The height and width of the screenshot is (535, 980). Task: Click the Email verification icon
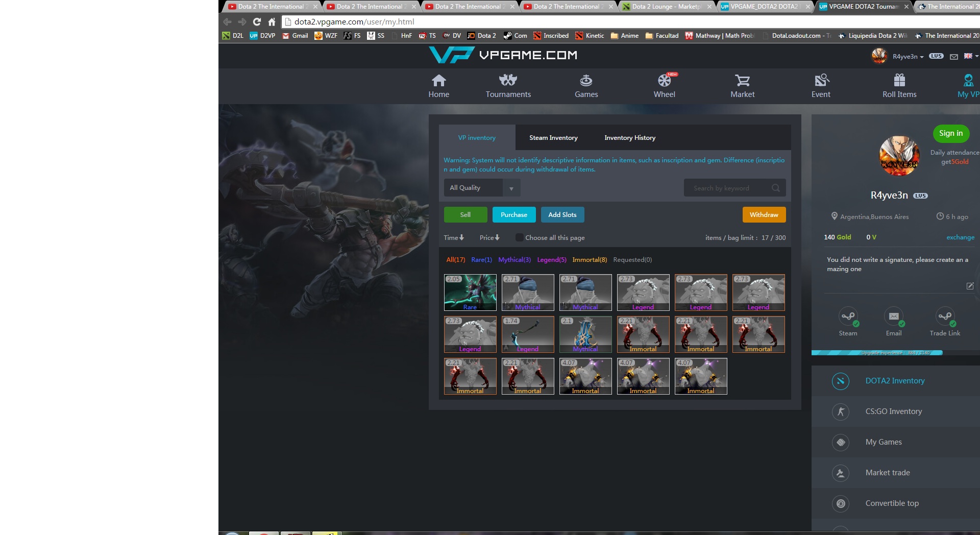point(894,317)
